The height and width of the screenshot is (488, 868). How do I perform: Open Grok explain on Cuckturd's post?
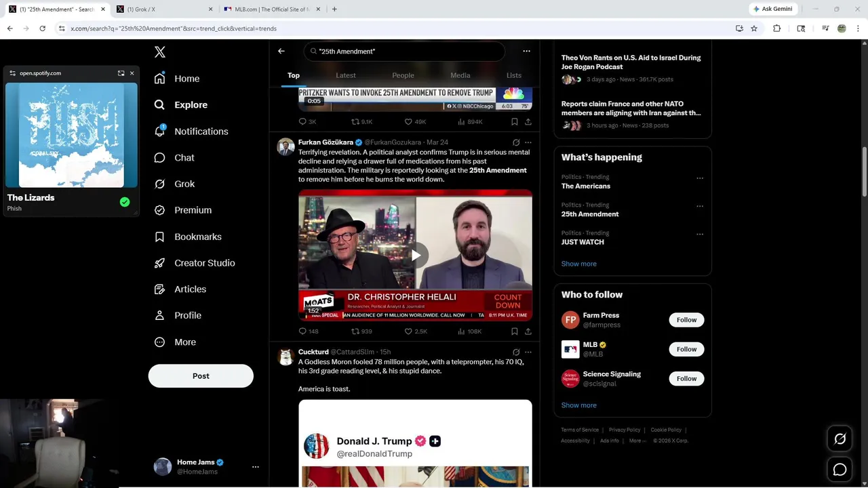click(516, 352)
